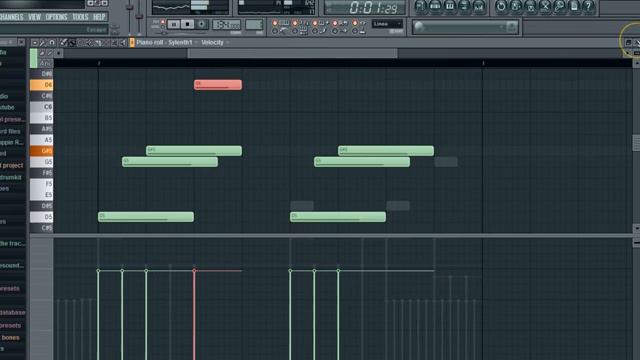640x360 pixels.
Task: Arm recording with the record button
Action: click(x=201, y=24)
